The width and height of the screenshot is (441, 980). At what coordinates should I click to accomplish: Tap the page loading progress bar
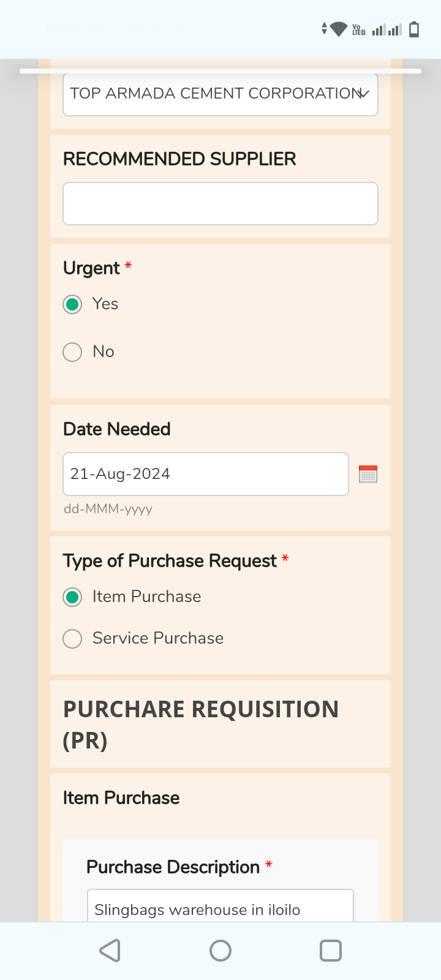(221, 71)
